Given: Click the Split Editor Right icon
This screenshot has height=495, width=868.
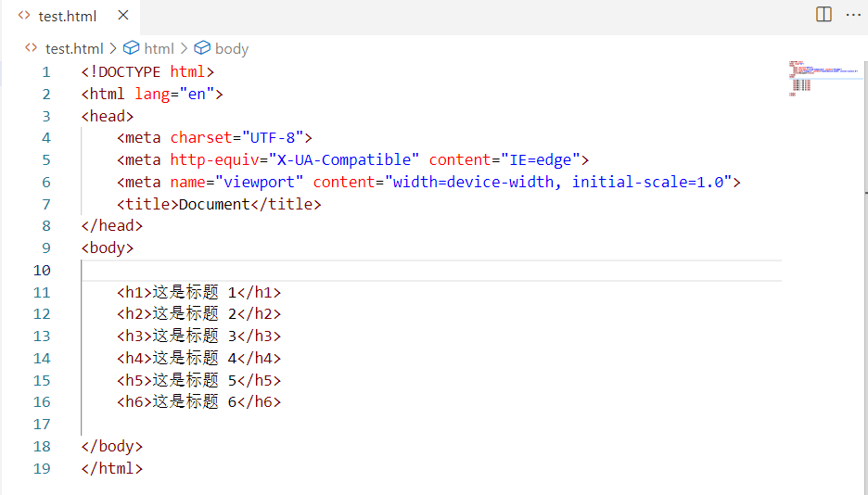Looking at the screenshot, I should pos(823,15).
